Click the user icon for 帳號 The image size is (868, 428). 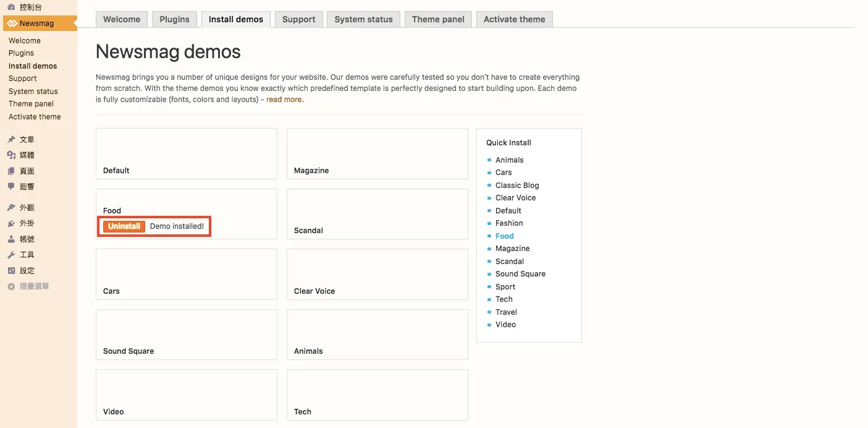[11, 239]
